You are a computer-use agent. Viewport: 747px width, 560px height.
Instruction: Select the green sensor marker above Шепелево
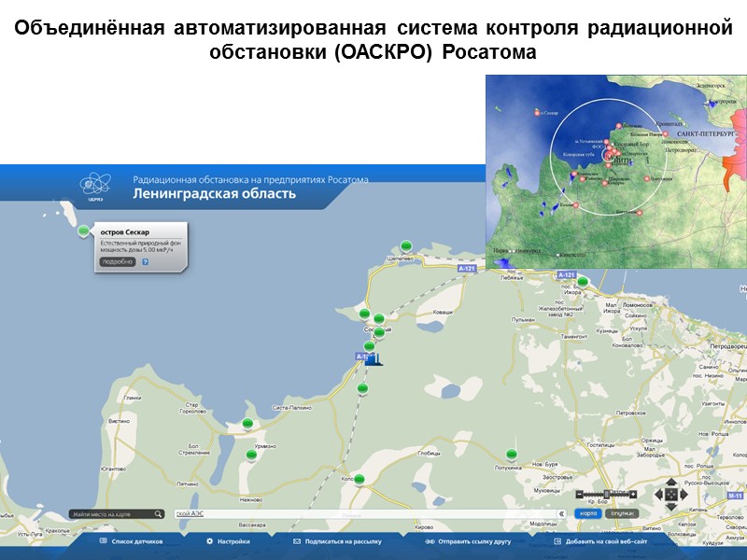pyautogui.click(x=406, y=246)
